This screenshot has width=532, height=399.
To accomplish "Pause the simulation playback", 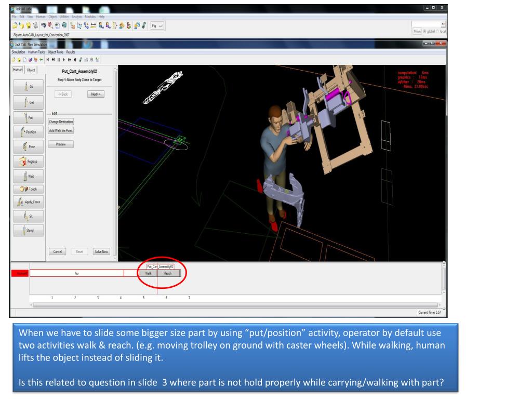I will pos(59,60).
